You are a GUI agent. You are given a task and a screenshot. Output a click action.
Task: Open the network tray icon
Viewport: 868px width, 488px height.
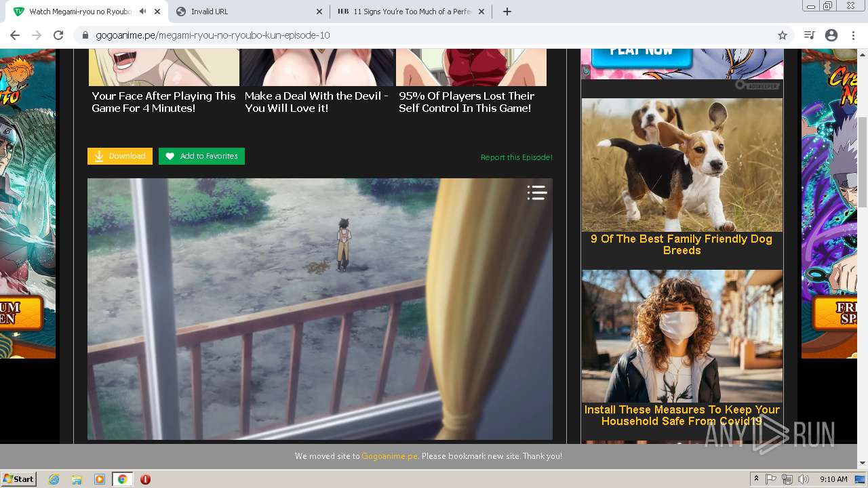click(787, 479)
